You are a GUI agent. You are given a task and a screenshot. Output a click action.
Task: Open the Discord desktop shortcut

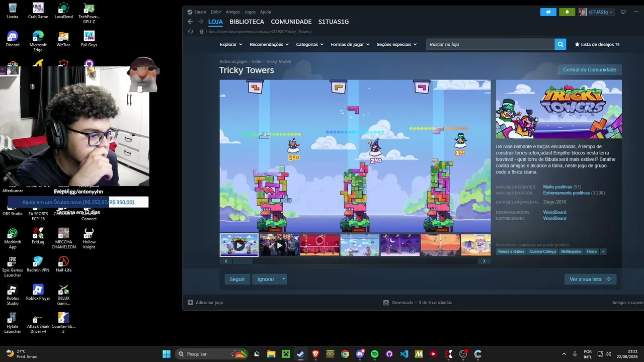click(13, 39)
